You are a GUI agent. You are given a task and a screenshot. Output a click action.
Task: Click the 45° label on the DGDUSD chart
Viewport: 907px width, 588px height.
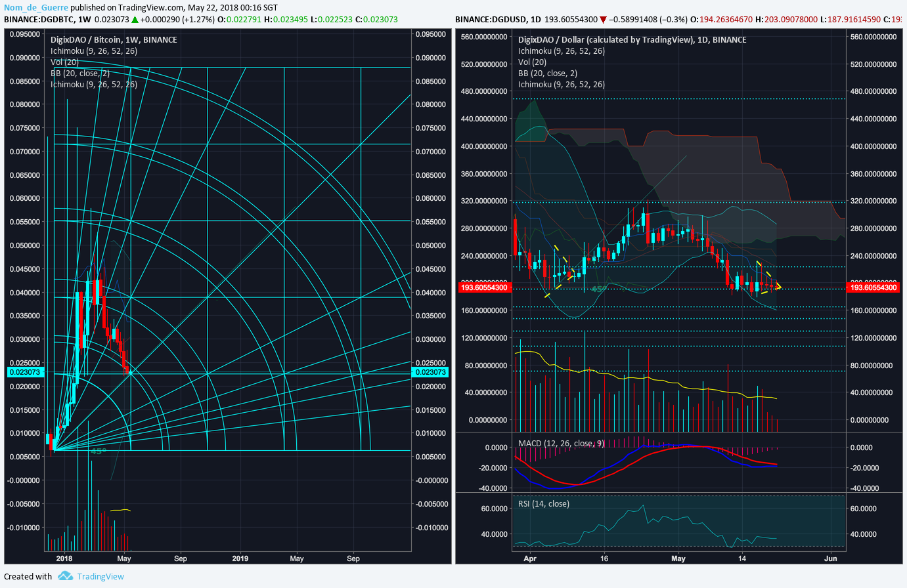(x=598, y=289)
